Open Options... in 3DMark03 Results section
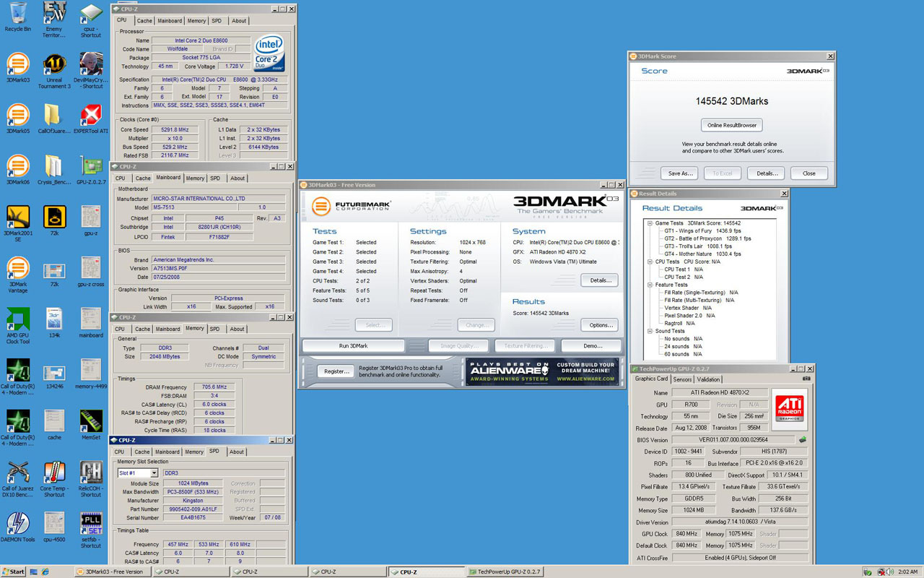The height and width of the screenshot is (578, 924). pyautogui.click(x=599, y=325)
